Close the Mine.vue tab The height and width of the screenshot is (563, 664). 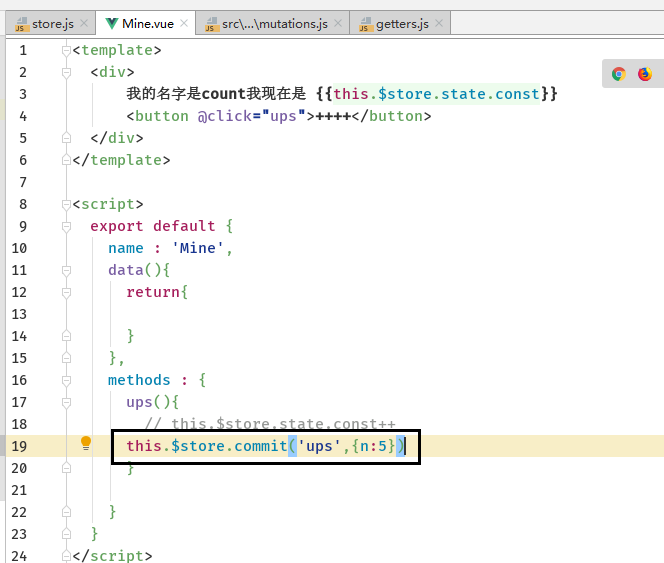point(184,23)
